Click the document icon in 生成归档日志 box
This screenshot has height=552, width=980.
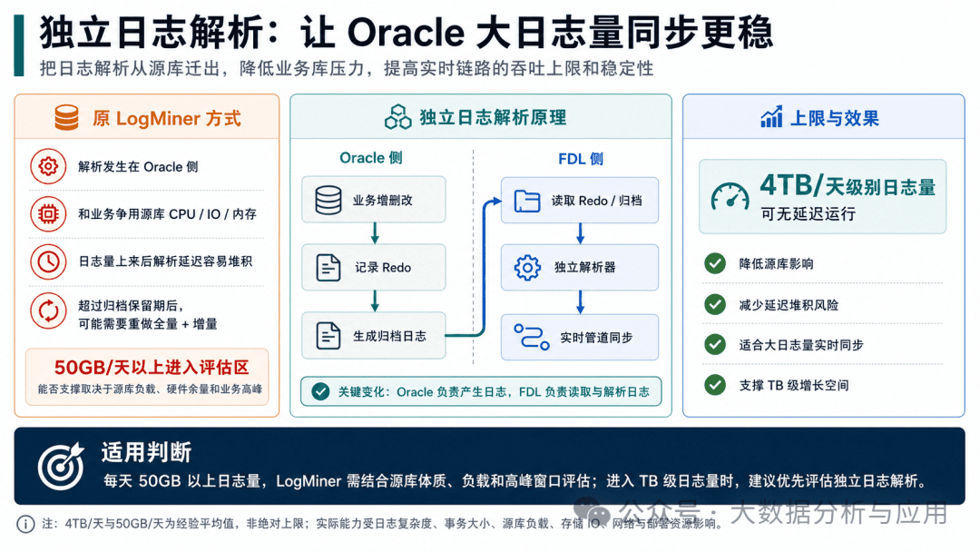pos(328,336)
